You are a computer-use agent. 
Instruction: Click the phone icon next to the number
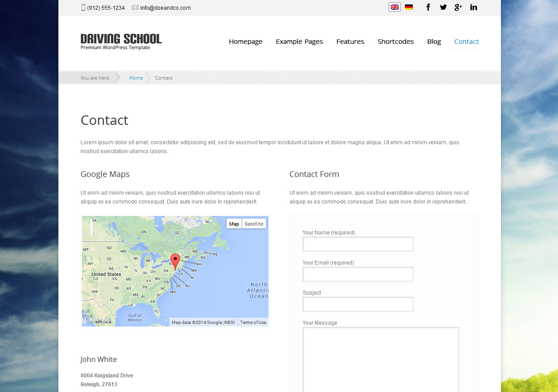[83, 7]
